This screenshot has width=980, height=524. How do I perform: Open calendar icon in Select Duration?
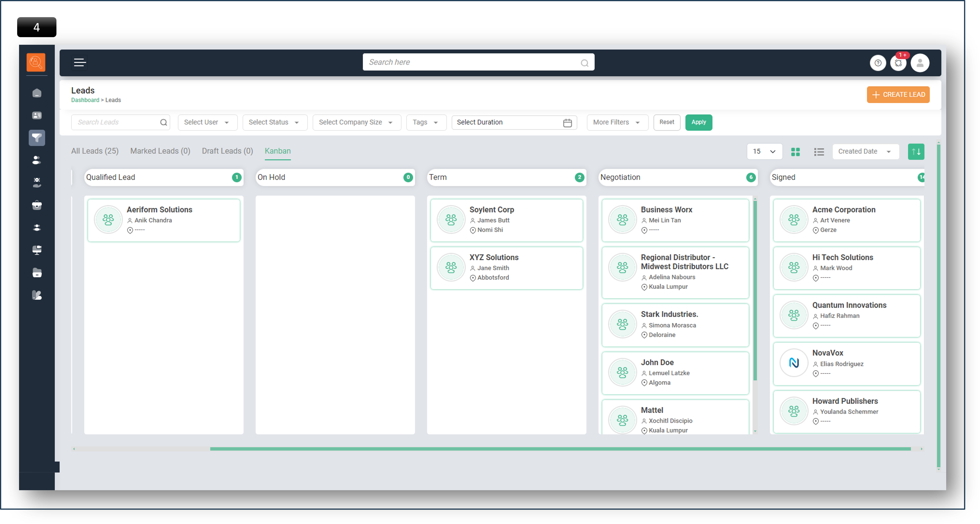pyautogui.click(x=567, y=123)
